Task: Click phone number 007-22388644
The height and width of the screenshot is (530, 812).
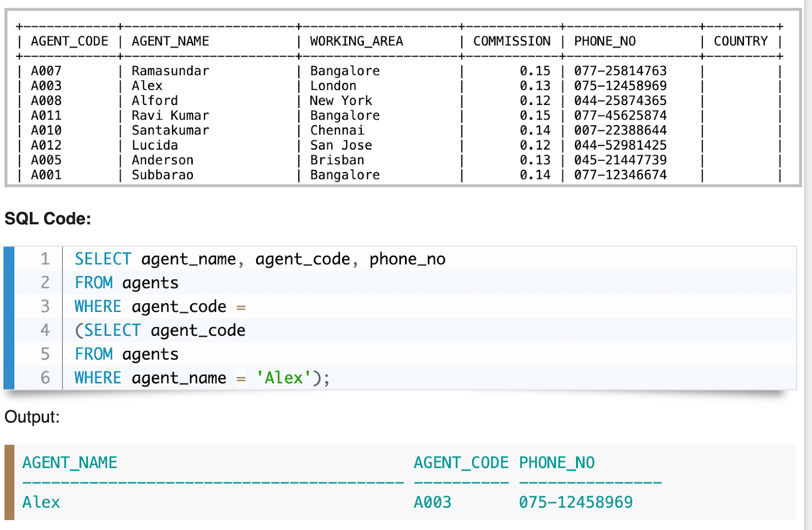Action: (x=620, y=130)
